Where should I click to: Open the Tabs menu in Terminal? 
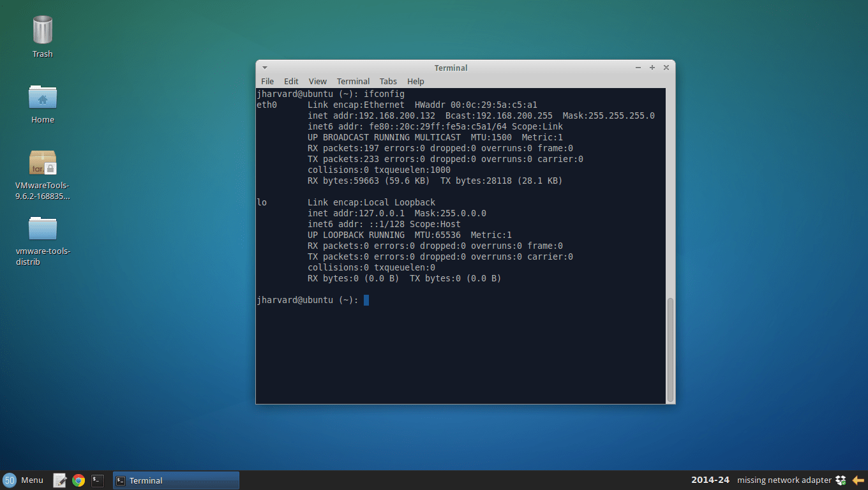(x=388, y=81)
